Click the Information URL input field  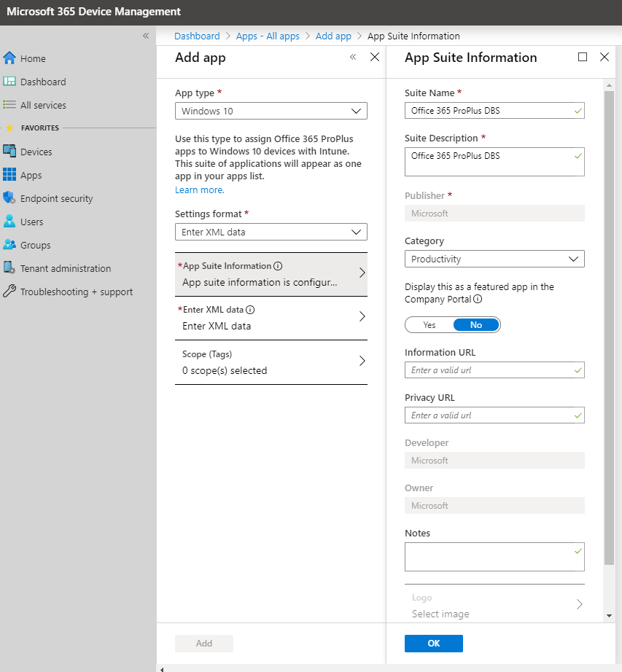490,370
